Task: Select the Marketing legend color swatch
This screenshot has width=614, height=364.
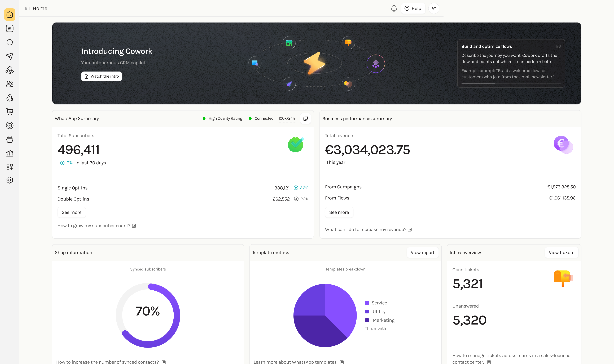Action: [x=367, y=320]
